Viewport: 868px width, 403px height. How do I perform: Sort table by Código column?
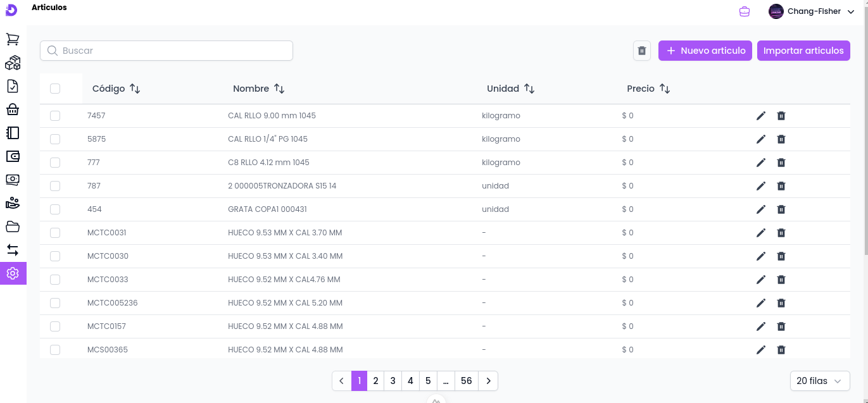click(134, 89)
